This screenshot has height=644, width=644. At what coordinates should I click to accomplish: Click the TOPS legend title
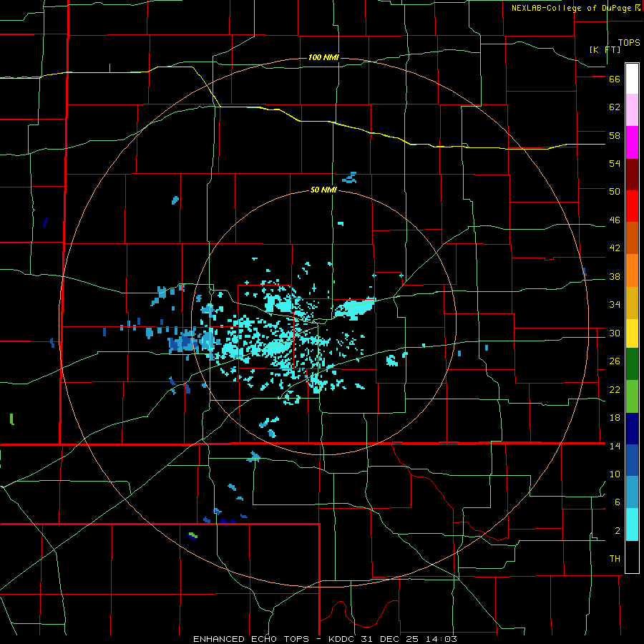pyautogui.click(x=629, y=42)
